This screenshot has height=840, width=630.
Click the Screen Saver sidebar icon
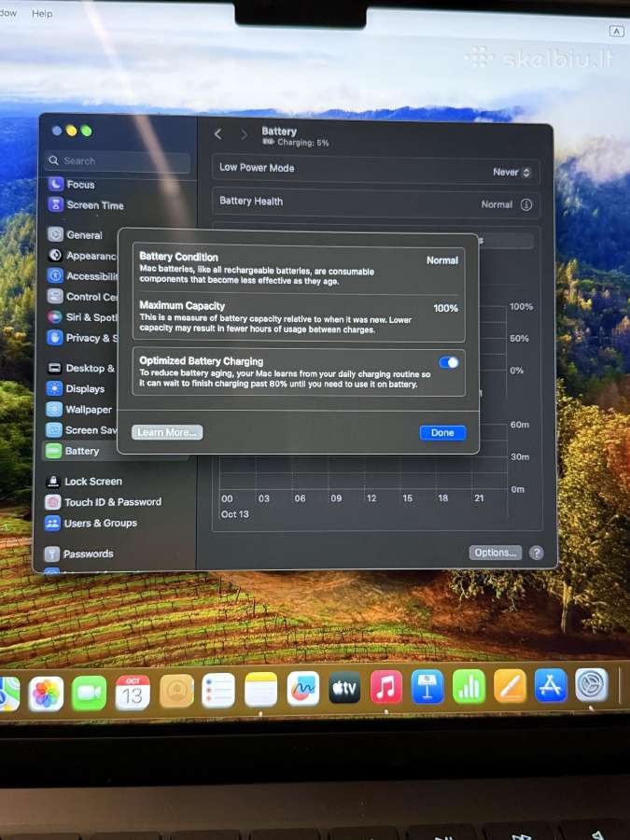coord(53,429)
